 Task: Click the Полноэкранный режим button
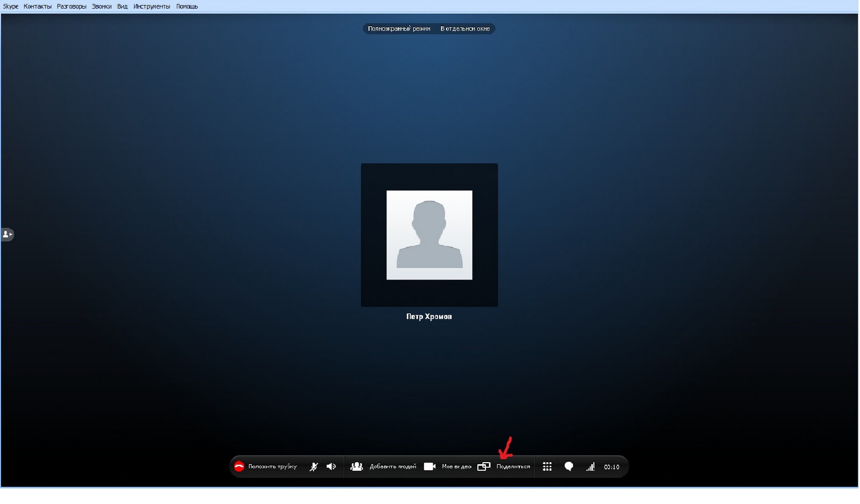[399, 28]
